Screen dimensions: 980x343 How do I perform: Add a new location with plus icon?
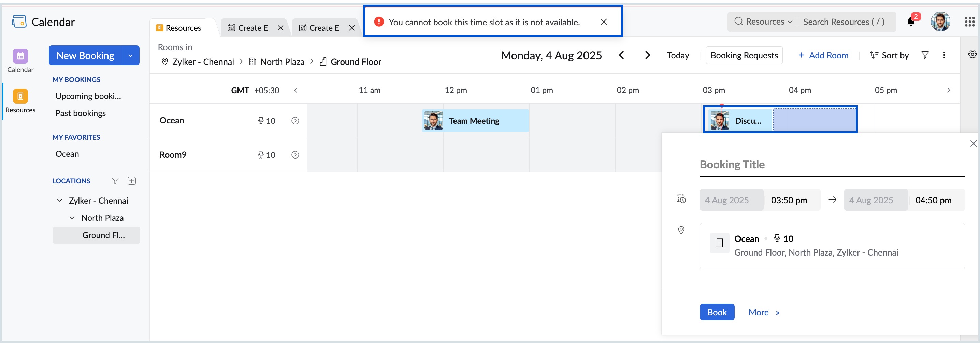tap(132, 181)
